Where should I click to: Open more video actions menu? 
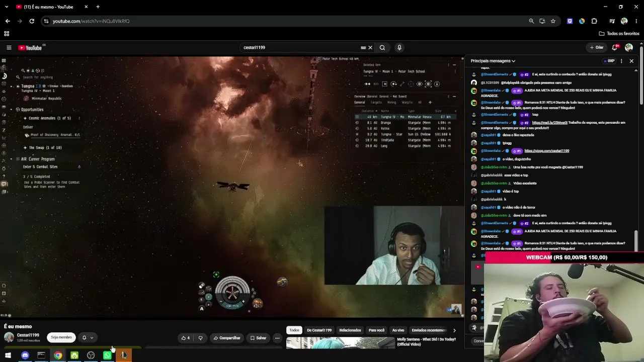[x=277, y=338]
